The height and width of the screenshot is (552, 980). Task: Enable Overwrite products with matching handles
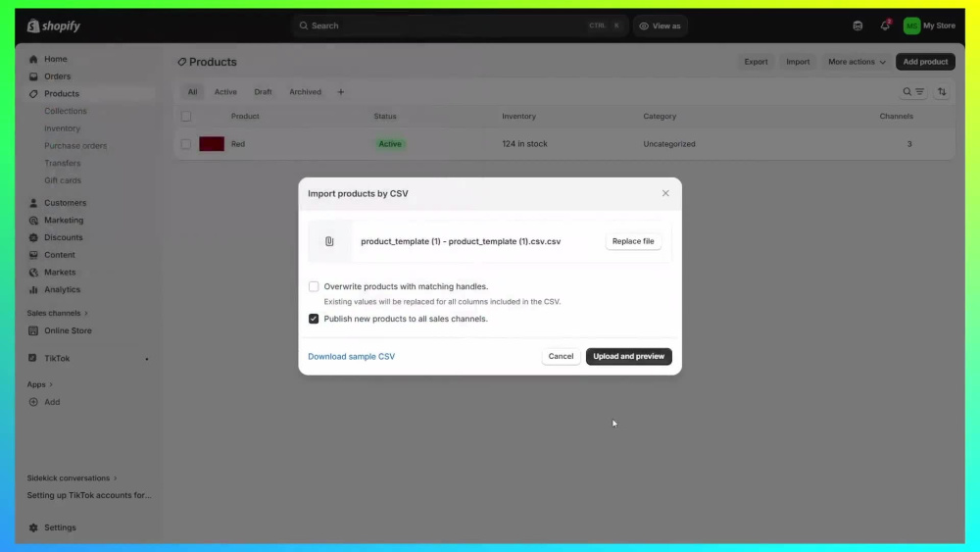(x=314, y=286)
